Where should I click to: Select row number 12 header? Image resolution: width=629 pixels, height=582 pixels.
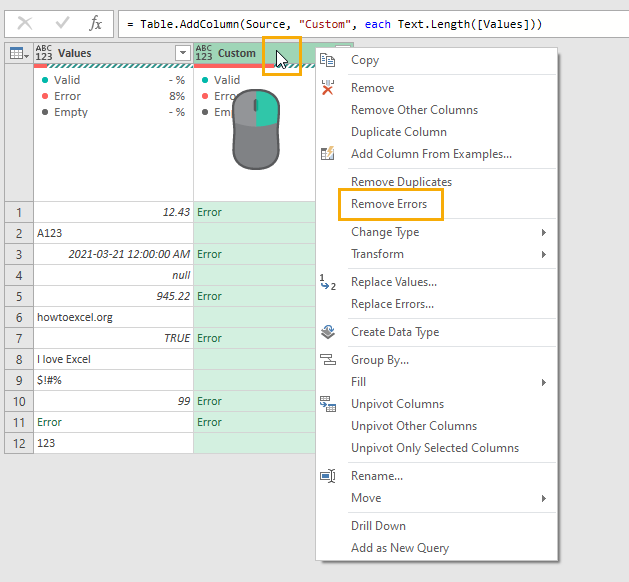[x=19, y=443]
